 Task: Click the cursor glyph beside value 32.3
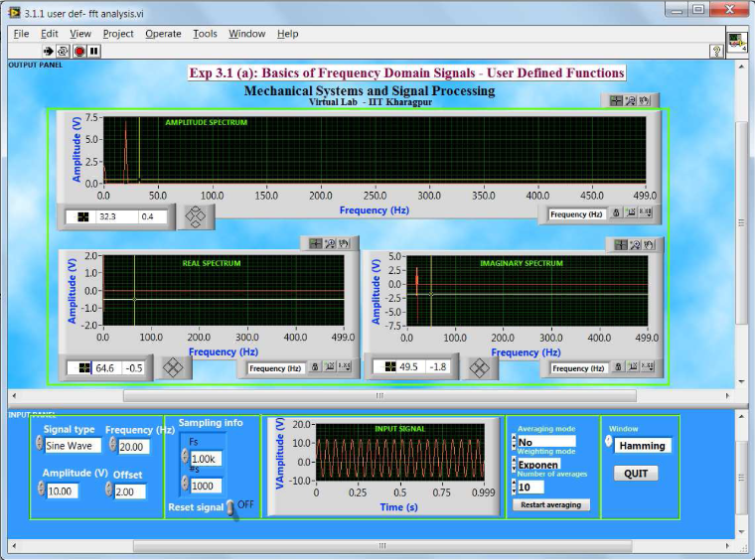point(83,217)
